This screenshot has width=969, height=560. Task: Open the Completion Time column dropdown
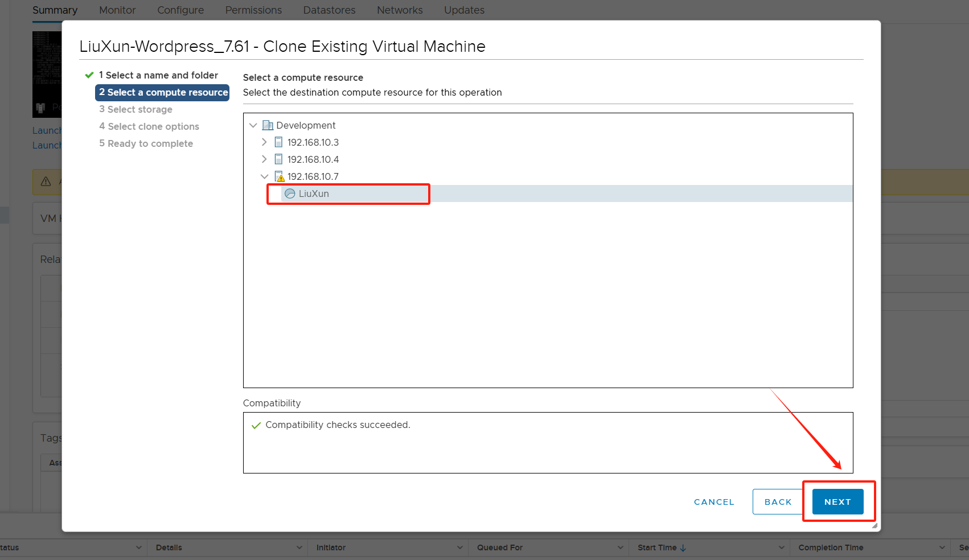(942, 547)
